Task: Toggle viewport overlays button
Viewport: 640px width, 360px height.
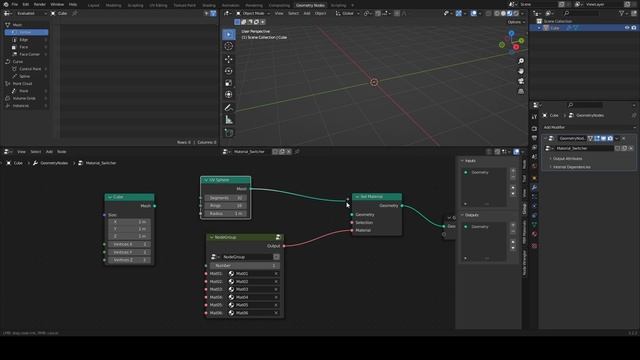Action: point(473,13)
